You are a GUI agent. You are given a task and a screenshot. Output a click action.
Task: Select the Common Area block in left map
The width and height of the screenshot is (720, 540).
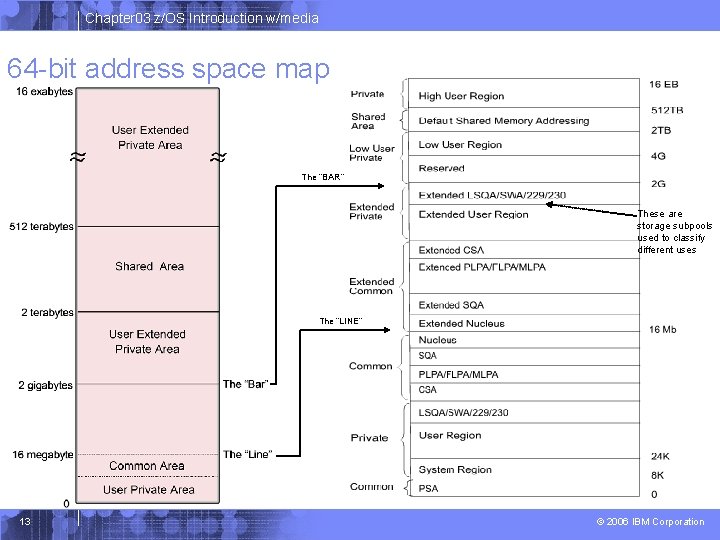pos(148,466)
